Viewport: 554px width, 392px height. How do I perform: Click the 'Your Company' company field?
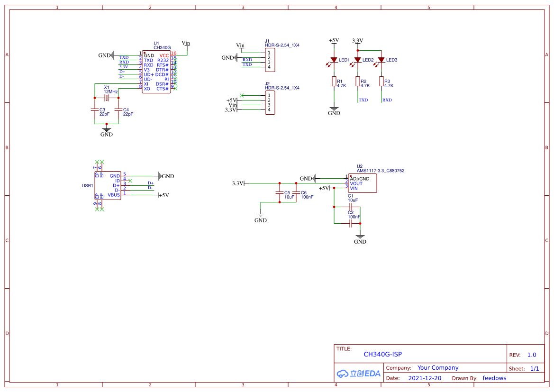[x=438, y=368]
